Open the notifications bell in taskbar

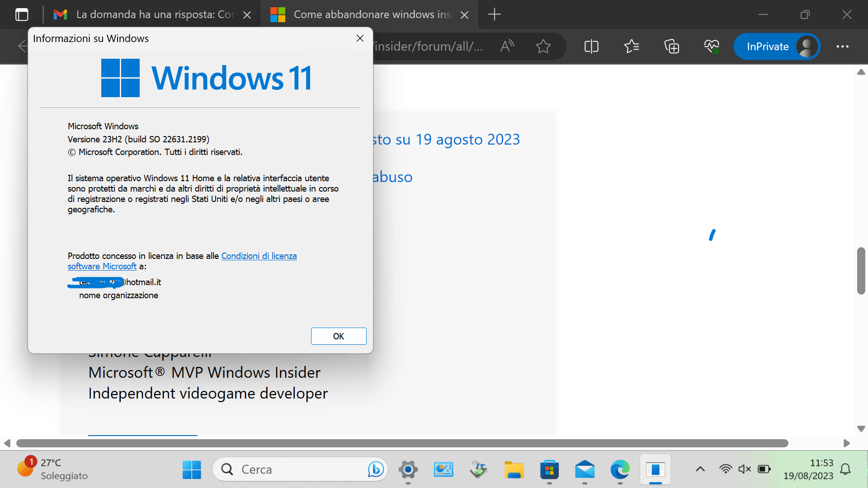845,469
